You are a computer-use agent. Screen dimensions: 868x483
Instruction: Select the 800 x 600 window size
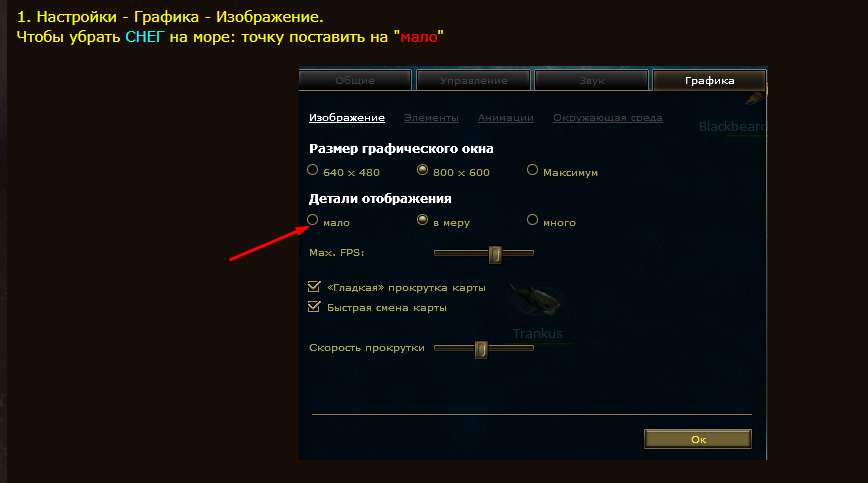tap(422, 170)
